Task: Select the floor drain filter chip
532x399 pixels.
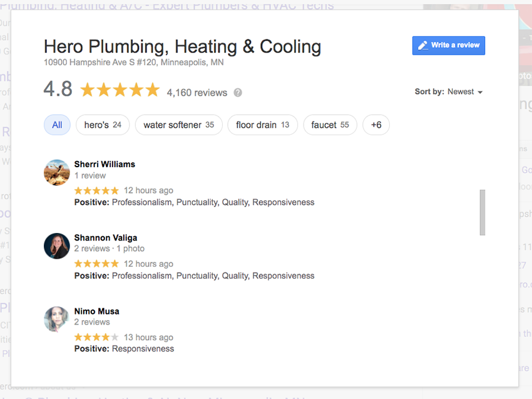Action: [262, 125]
